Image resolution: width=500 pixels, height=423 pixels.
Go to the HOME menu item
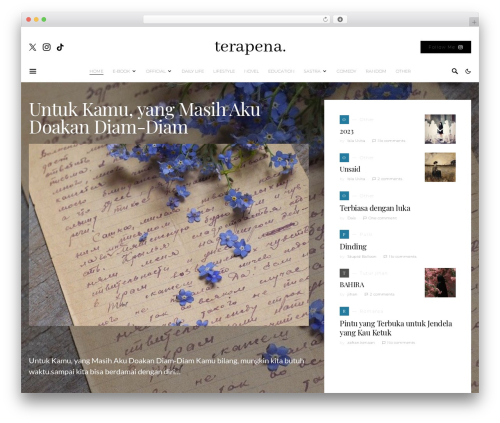coord(96,71)
